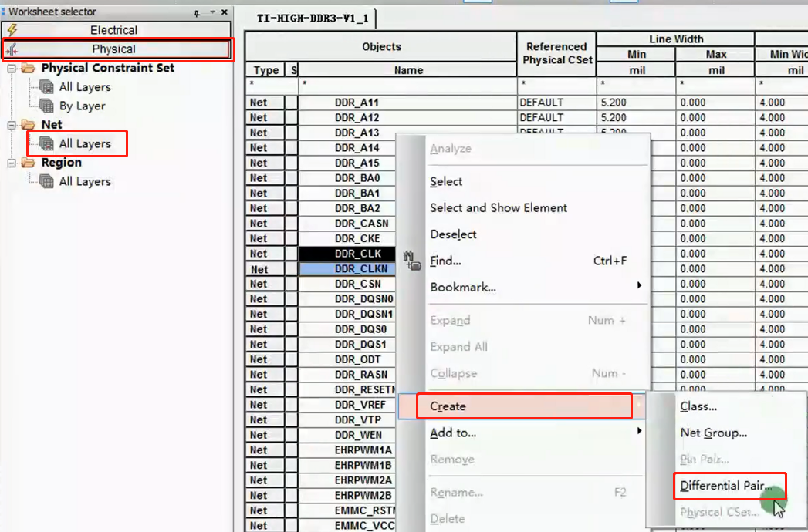
Task: Click Referenced Physical CSet column header
Action: point(556,53)
